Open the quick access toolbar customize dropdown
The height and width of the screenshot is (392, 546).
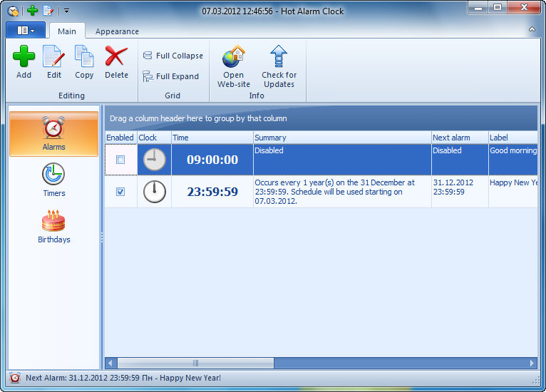[66, 11]
